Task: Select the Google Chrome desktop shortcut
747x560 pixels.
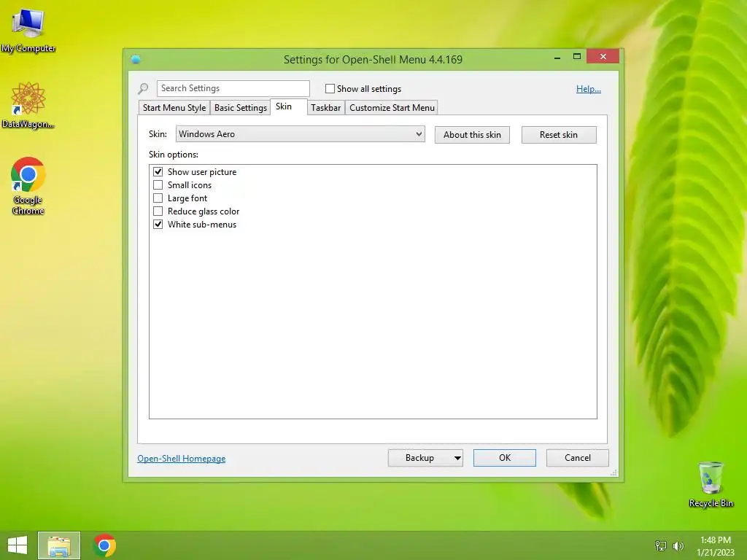Action: click(x=28, y=186)
